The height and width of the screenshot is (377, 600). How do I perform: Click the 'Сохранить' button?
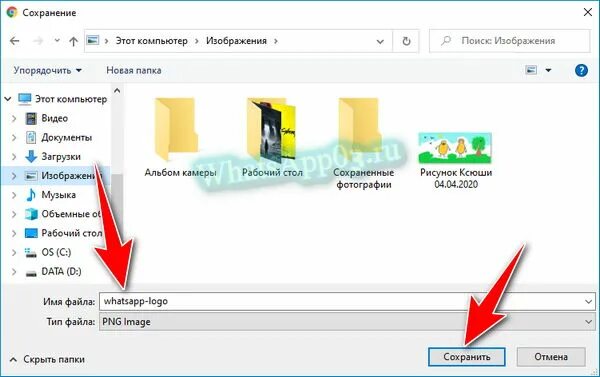click(x=466, y=357)
